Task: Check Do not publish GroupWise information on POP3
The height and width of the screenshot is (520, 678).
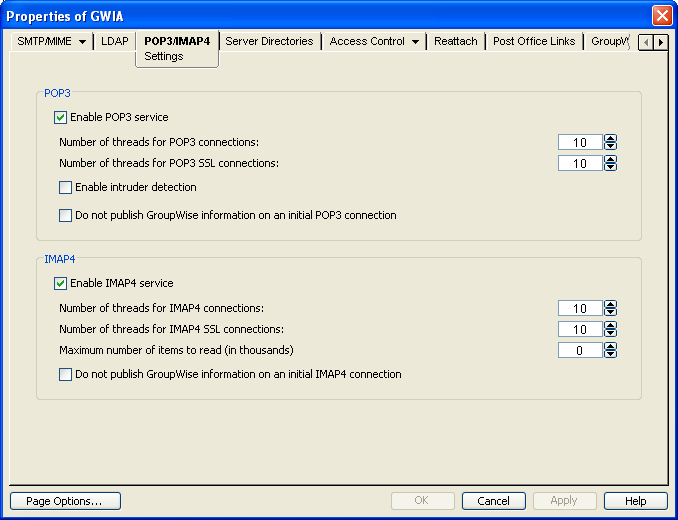Action: (x=65, y=215)
